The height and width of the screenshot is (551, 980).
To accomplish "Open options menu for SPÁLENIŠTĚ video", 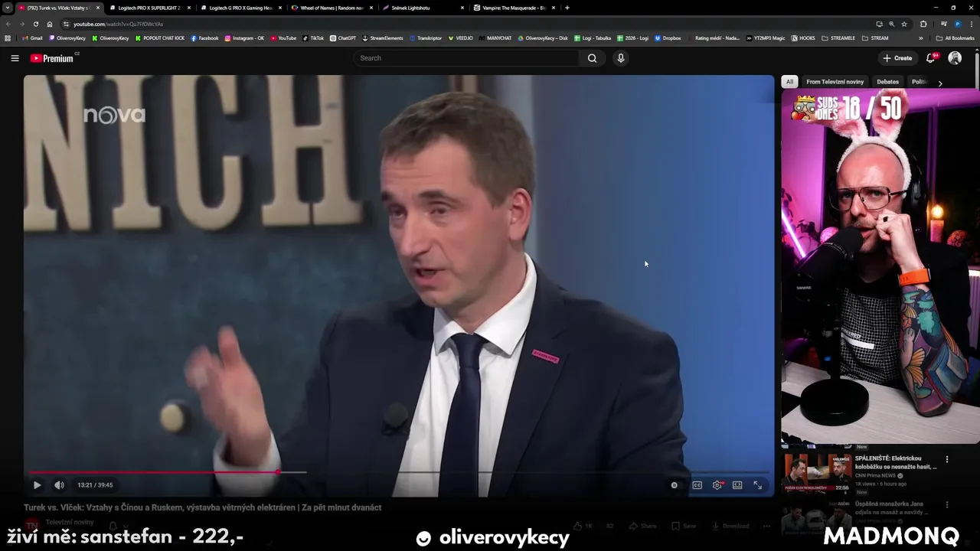I will click(x=947, y=459).
